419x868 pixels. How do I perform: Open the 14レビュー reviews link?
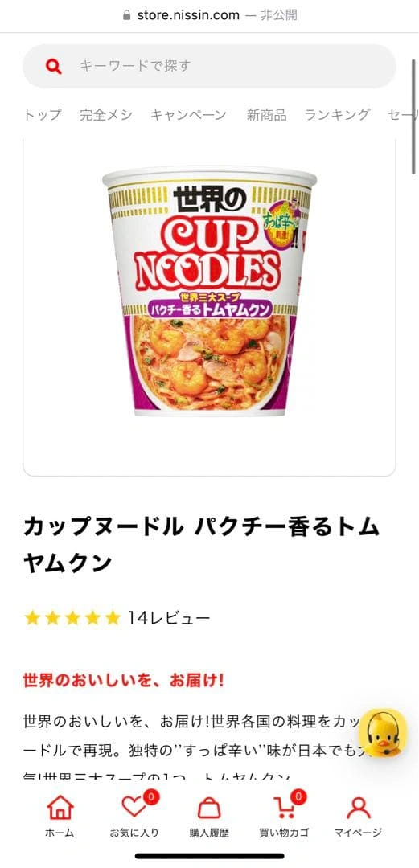[169, 618]
